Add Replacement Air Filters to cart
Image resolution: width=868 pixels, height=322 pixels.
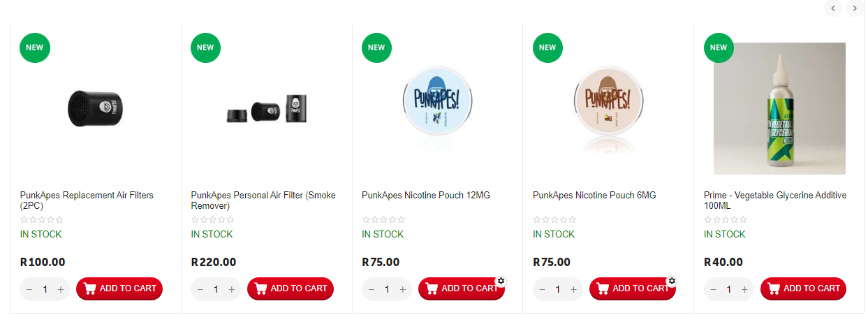pos(119,288)
